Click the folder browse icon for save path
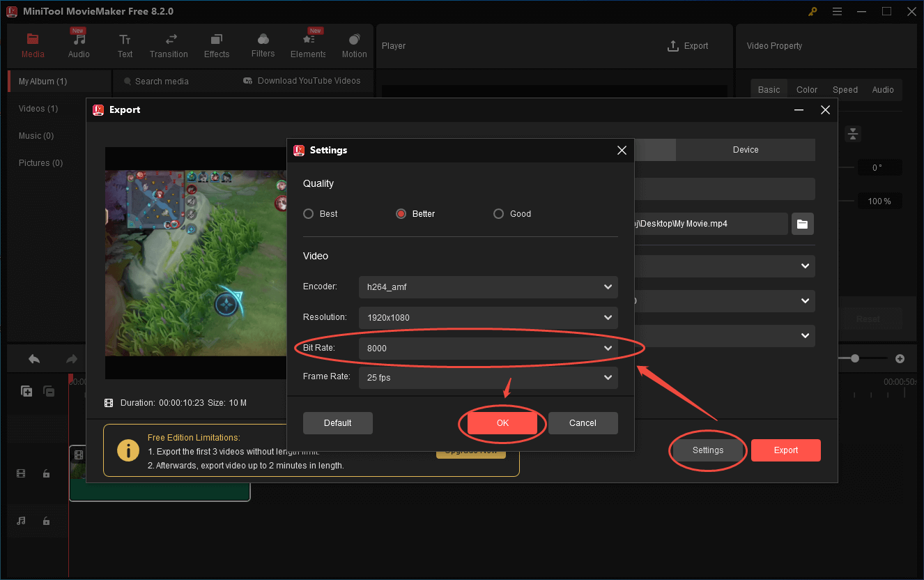 (803, 224)
